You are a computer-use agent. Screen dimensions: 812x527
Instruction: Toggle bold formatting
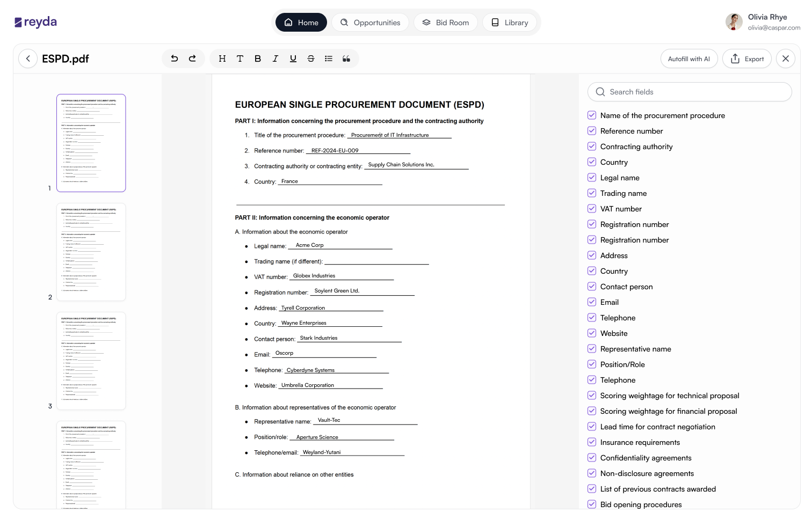point(258,58)
